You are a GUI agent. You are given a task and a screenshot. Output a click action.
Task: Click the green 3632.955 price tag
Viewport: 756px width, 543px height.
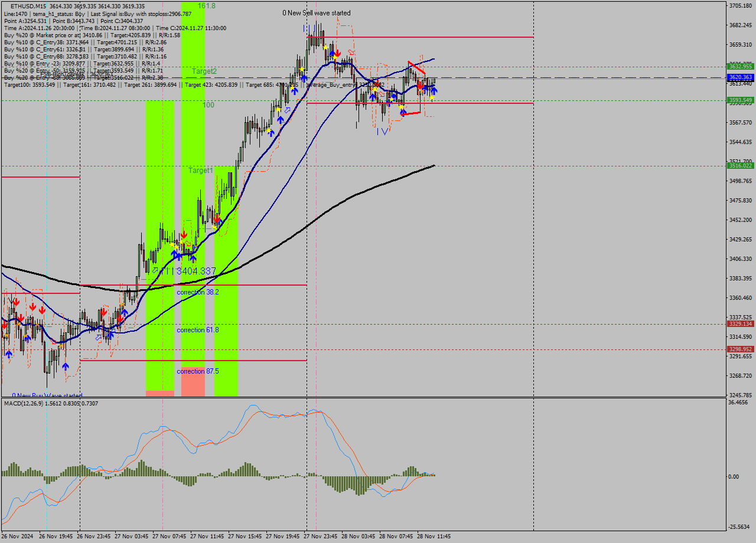[x=740, y=66]
